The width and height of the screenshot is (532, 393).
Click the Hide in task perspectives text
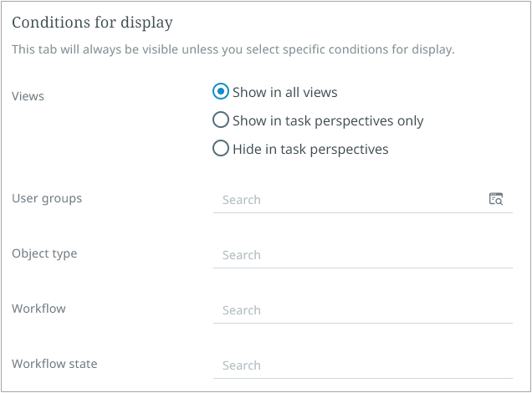pyautogui.click(x=310, y=149)
